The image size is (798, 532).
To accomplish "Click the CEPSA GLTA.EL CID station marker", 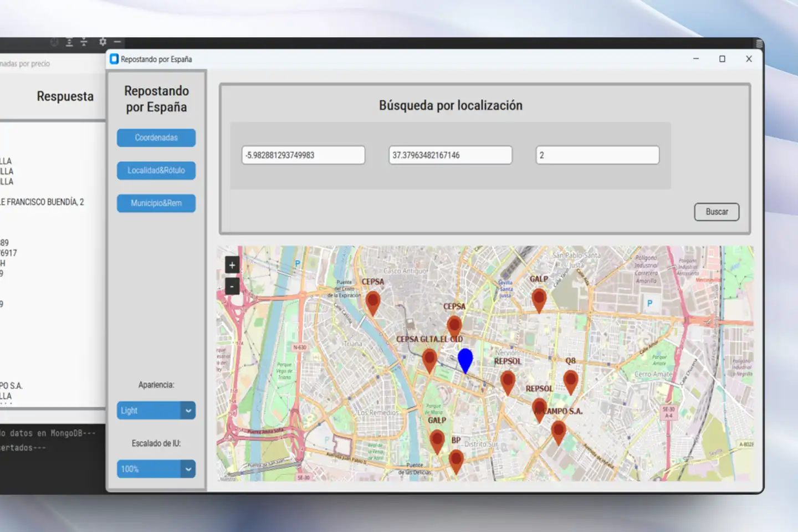I will [x=429, y=360].
